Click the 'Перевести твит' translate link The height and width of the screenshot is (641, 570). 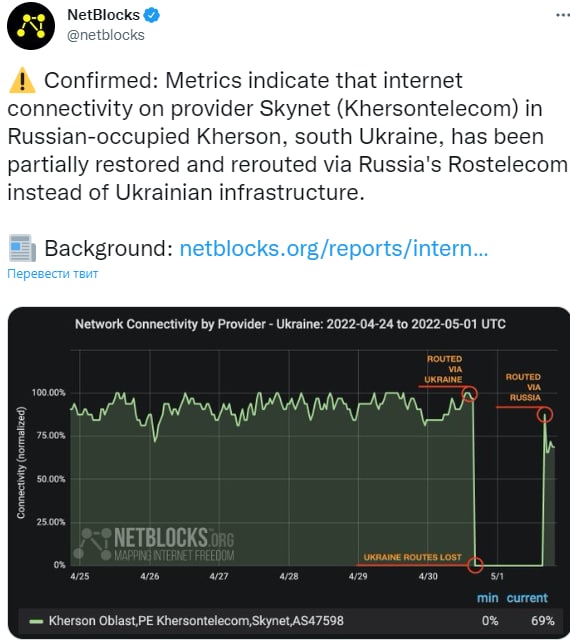[x=53, y=273]
